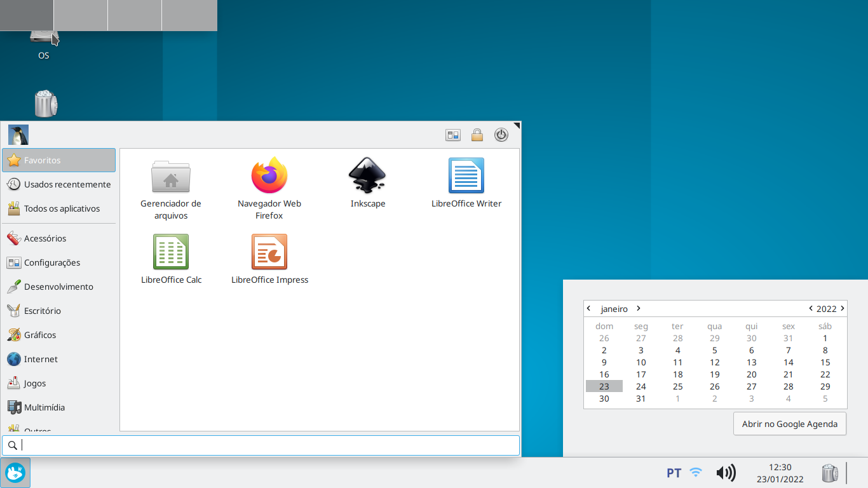Image resolution: width=868 pixels, height=488 pixels.
Task: Open the Acessórios category
Action: tap(59, 238)
